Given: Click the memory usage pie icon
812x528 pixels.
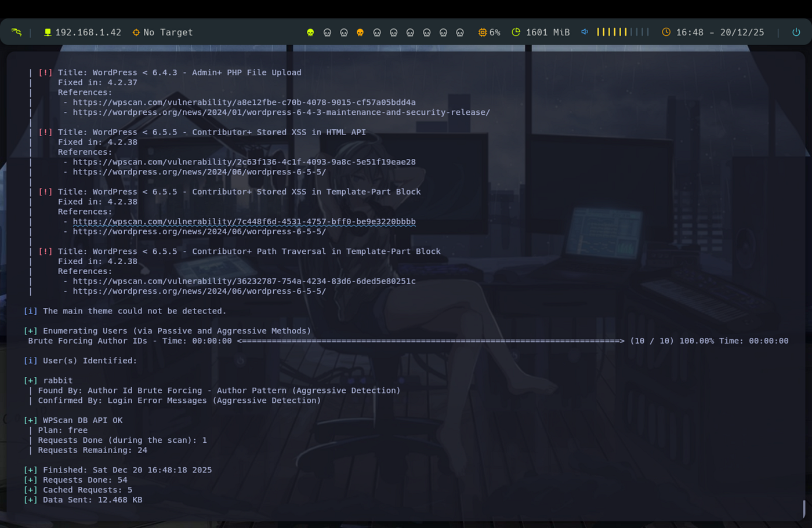Looking at the screenshot, I should pyautogui.click(x=516, y=32).
